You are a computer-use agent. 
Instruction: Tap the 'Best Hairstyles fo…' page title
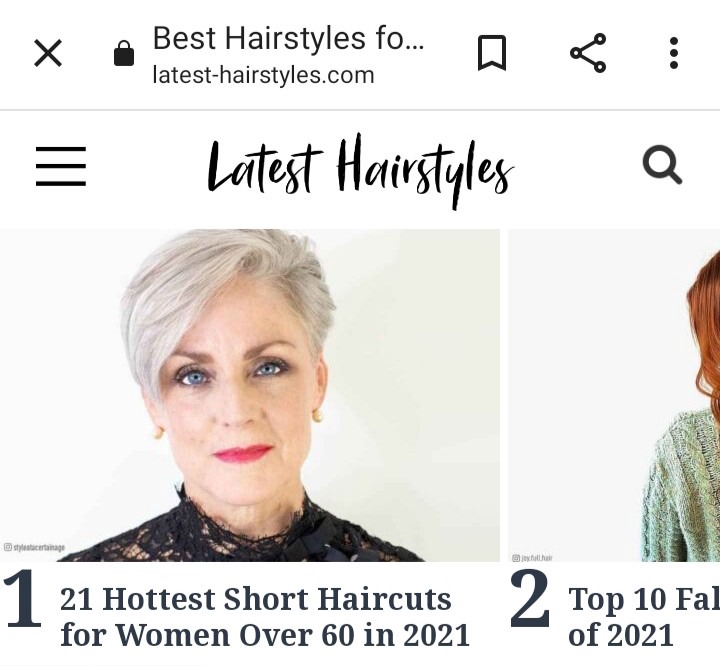click(288, 38)
